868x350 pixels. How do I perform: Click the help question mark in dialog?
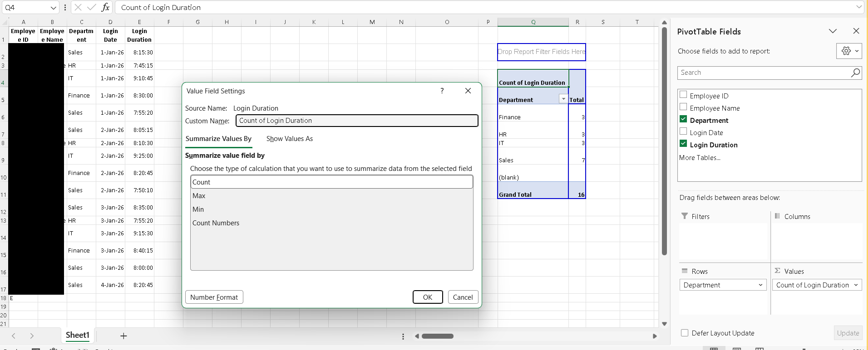(x=442, y=91)
